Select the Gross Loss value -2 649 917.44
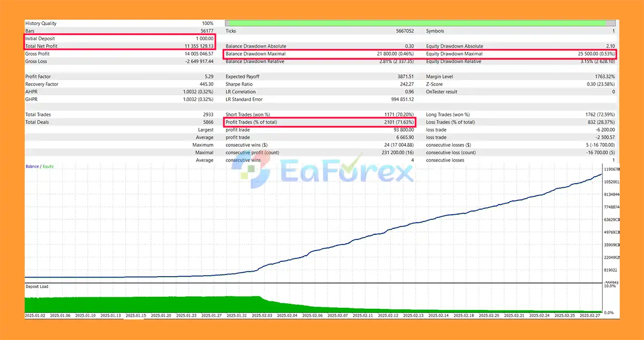The image size is (644, 340). coord(199,61)
